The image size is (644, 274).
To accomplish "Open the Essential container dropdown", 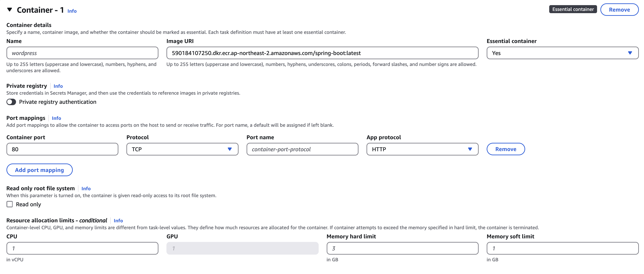I will 631,53.
